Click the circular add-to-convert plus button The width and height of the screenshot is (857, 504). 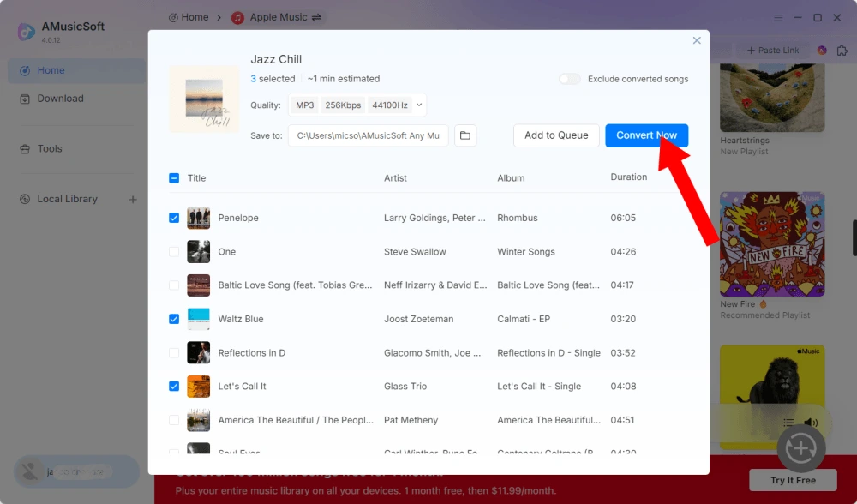tap(800, 449)
